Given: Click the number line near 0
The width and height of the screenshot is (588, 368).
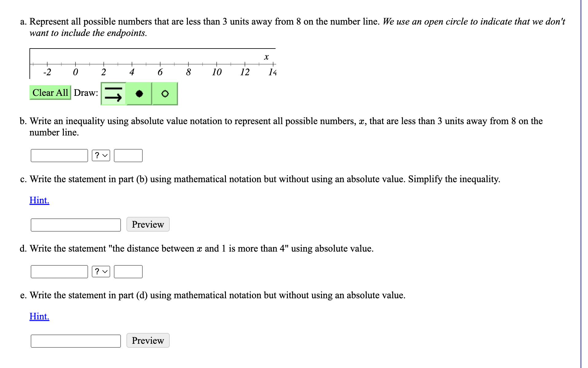Looking at the screenshot, I should [x=75, y=64].
